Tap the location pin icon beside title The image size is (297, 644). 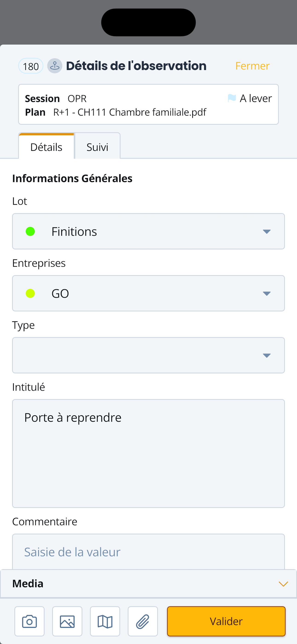(x=55, y=66)
